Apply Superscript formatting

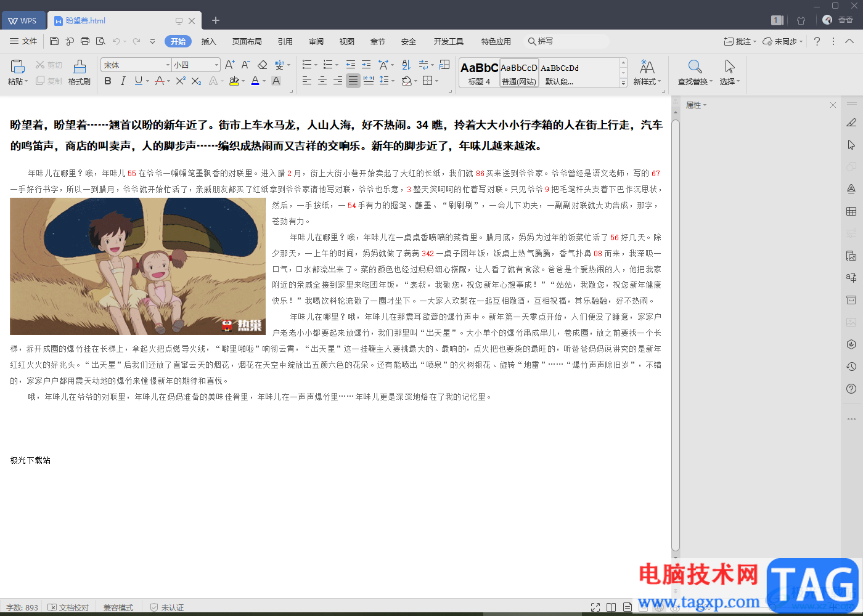[x=181, y=81]
